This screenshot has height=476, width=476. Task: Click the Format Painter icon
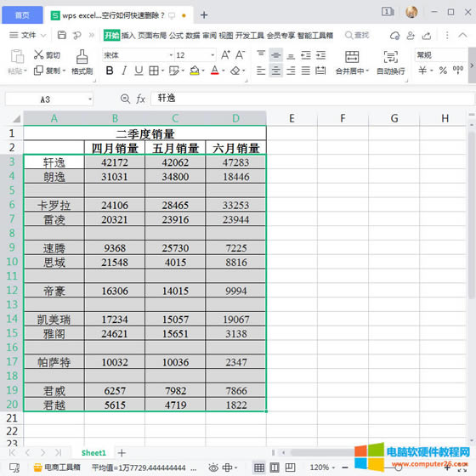[x=82, y=56]
